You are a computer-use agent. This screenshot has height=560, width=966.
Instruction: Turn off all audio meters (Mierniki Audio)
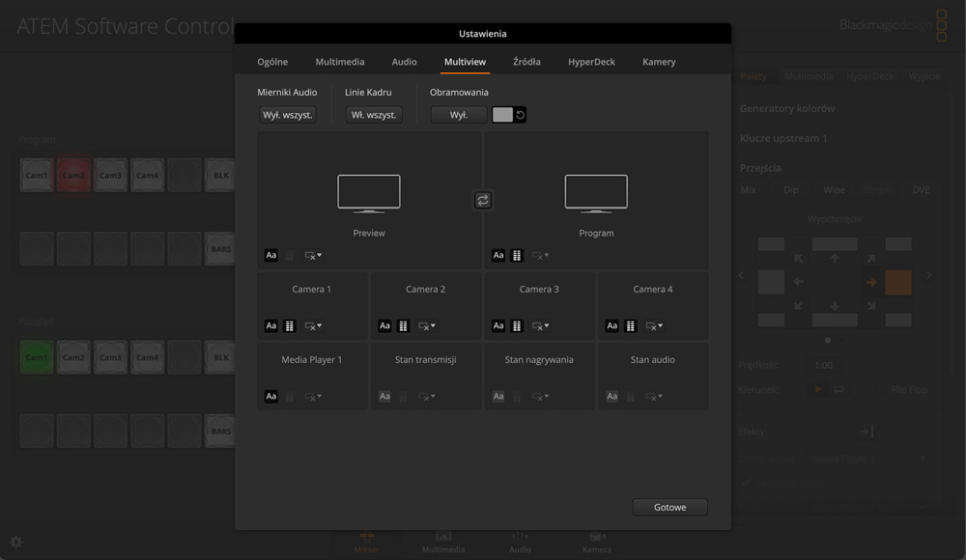(x=287, y=115)
